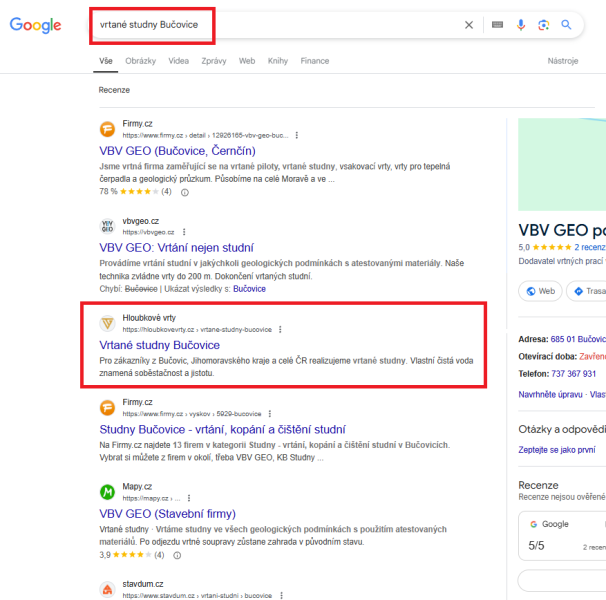Screen dimensions: 606x600
Task: Click the Otevírací doba Zavřeno status
Action: point(592,356)
